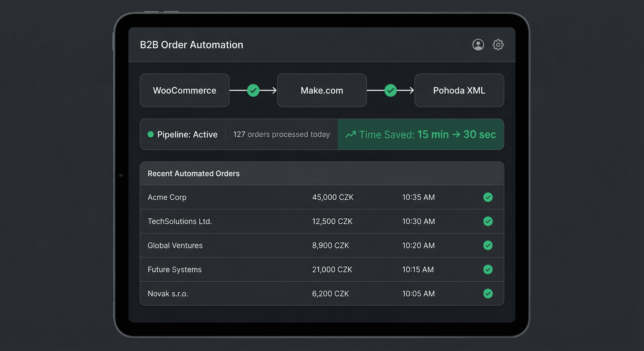Click the success checkmark on the Global Ventures order
The image size is (644, 351).
pos(488,245)
